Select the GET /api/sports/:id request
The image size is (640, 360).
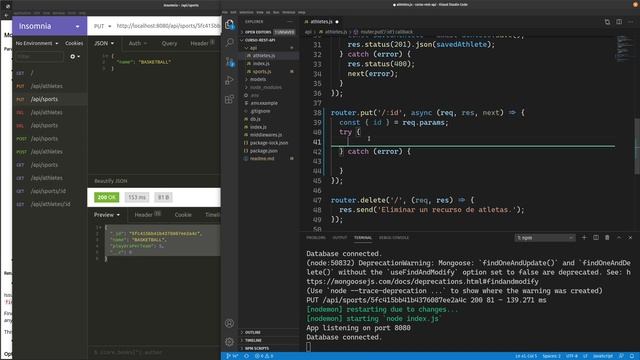click(x=49, y=191)
